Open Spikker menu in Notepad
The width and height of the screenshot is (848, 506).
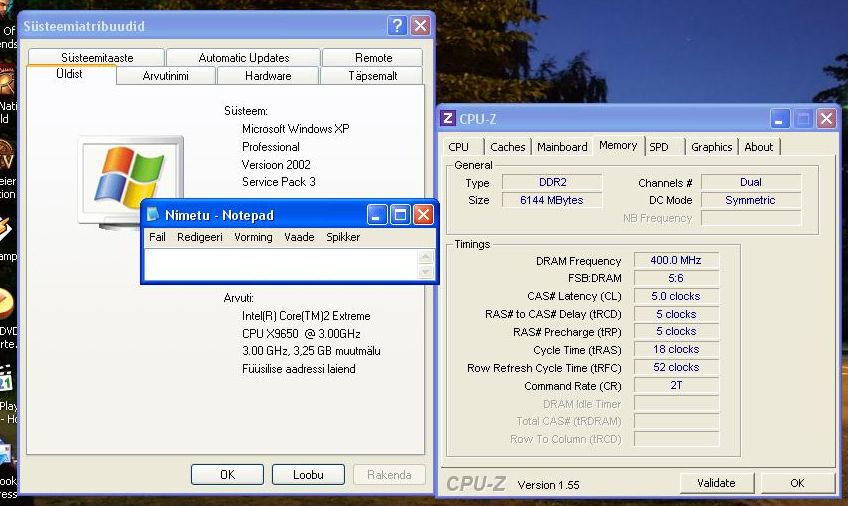click(343, 237)
